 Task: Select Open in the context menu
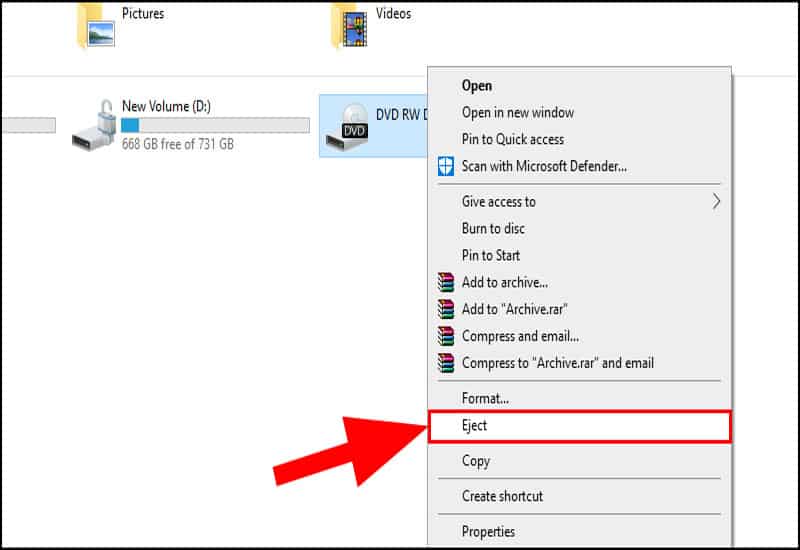(x=477, y=86)
